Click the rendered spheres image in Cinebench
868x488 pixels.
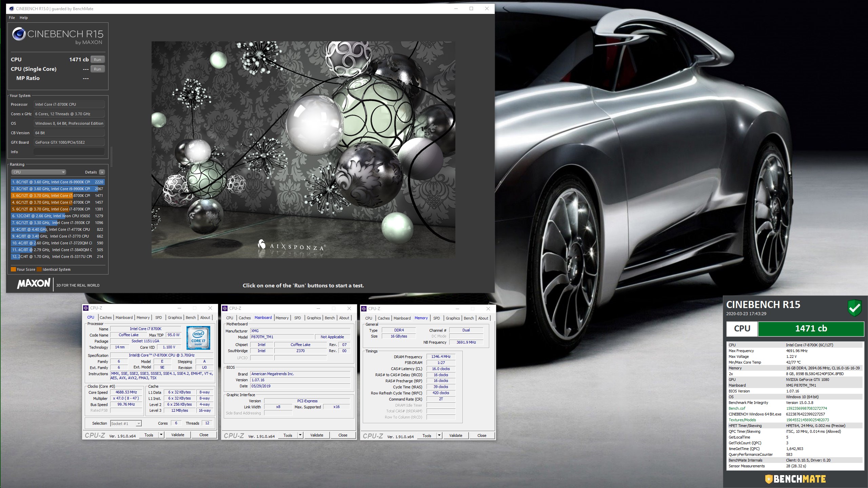point(303,150)
